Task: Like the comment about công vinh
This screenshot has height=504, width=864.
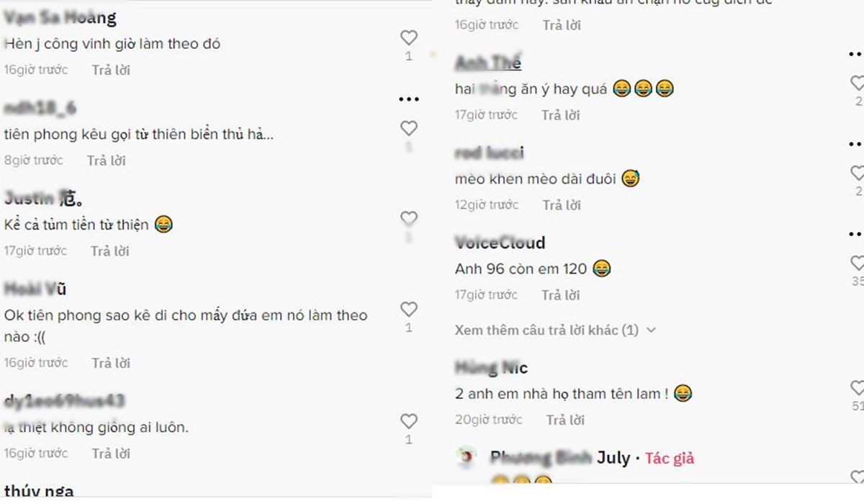Action: pos(409,37)
